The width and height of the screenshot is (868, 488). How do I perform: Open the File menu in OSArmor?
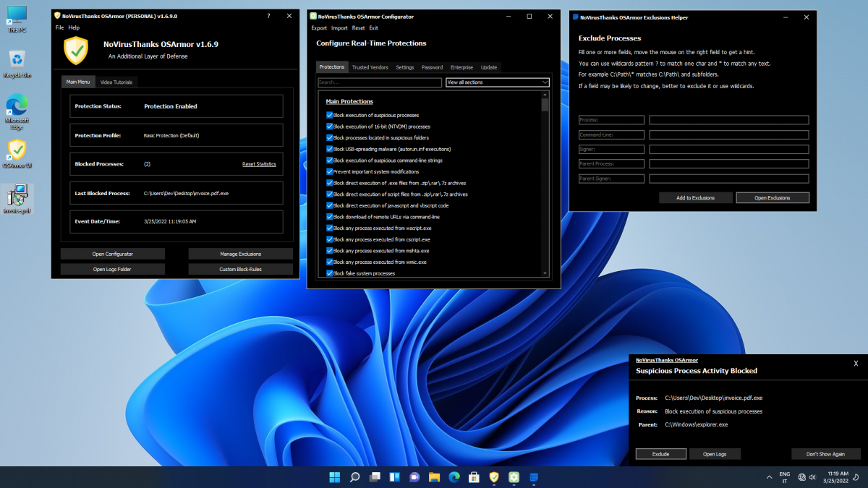60,27
